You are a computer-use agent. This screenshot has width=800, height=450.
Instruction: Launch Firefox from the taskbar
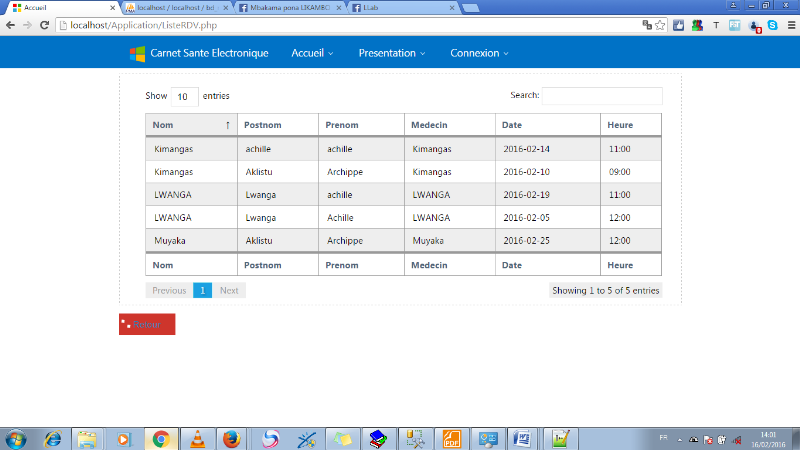(x=231, y=439)
